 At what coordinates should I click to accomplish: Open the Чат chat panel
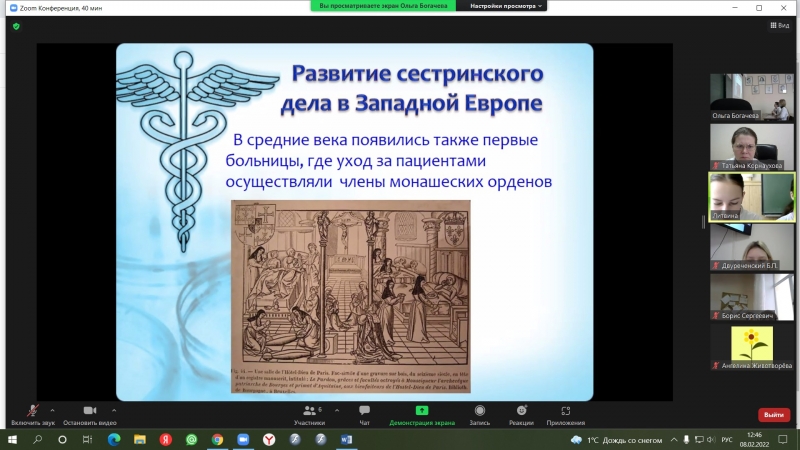[x=364, y=415]
